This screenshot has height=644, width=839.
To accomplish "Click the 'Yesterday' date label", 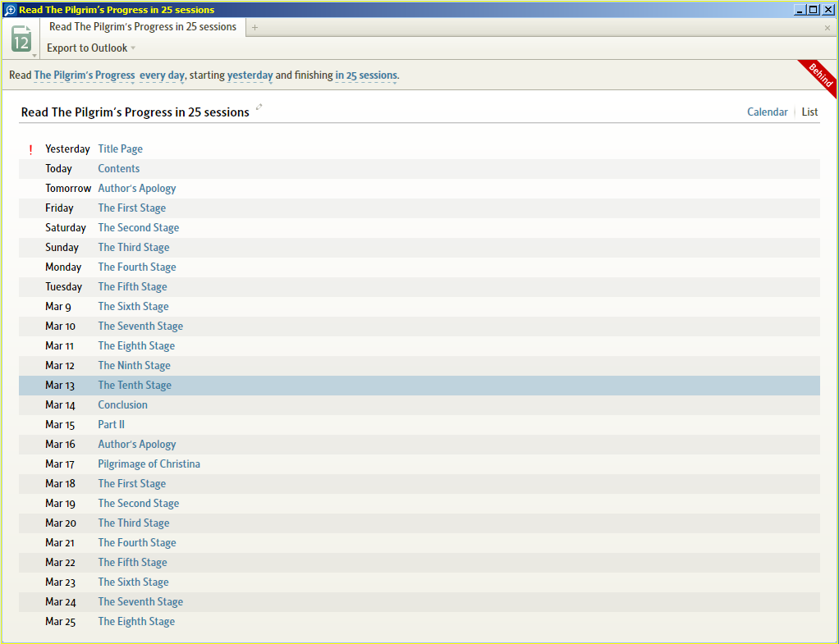I will (67, 148).
